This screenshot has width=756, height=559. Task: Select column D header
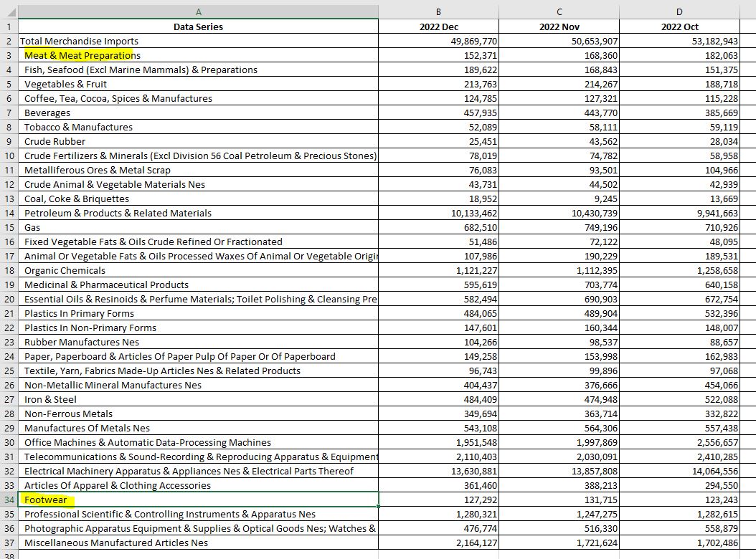[x=679, y=11]
